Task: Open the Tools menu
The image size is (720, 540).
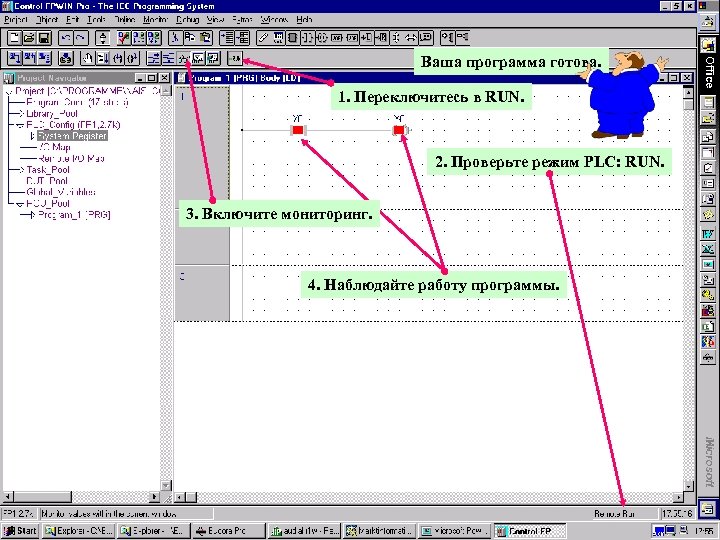Action: pyautogui.click(x=96, y=20)
